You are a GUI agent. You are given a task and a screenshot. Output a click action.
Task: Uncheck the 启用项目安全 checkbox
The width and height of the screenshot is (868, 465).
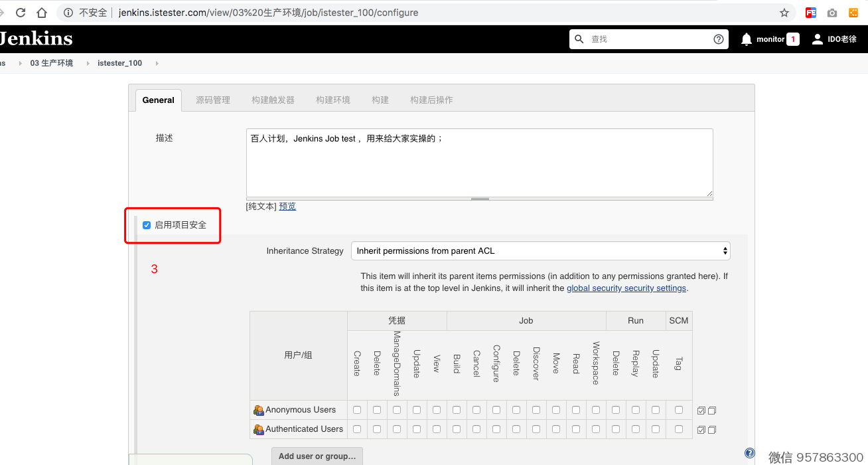coord(147,225)
